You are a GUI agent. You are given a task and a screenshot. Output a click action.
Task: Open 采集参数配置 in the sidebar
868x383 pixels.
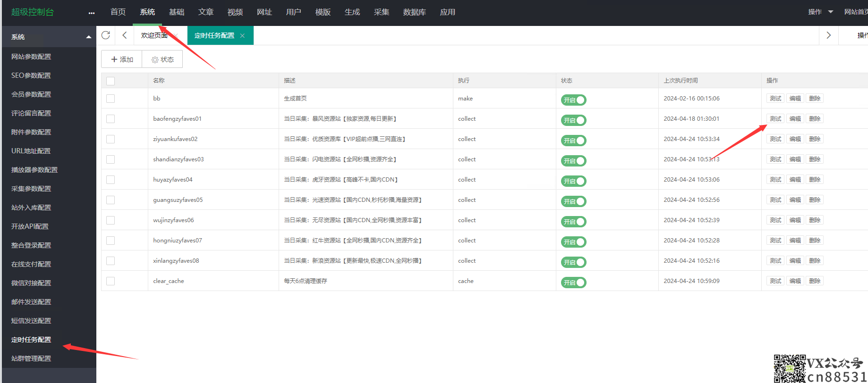(x=31, y=189)
